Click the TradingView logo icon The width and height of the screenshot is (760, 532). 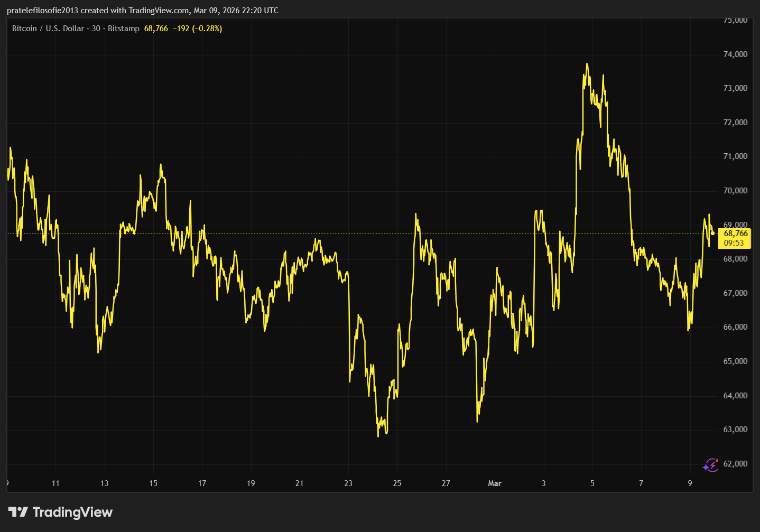tap(18, 512)
